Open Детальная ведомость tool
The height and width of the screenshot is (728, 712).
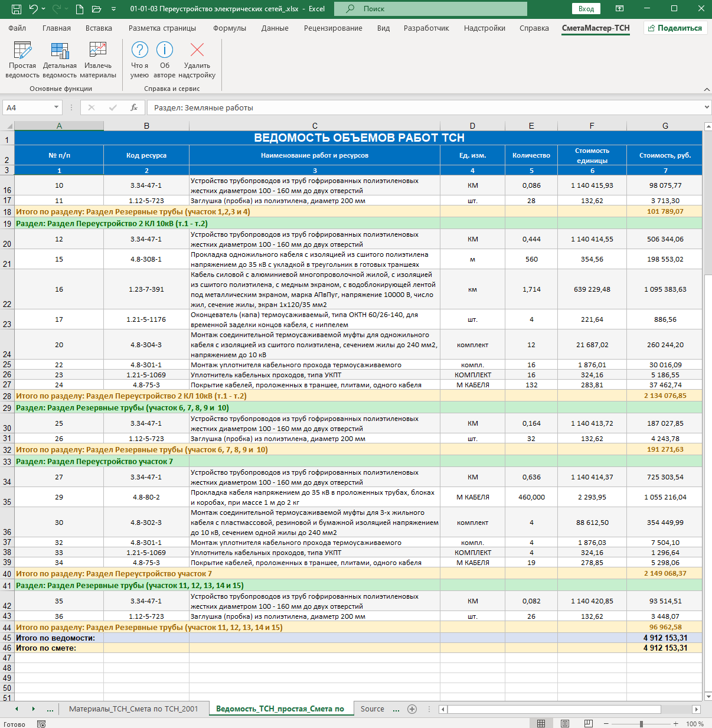[x=60, y=60]
